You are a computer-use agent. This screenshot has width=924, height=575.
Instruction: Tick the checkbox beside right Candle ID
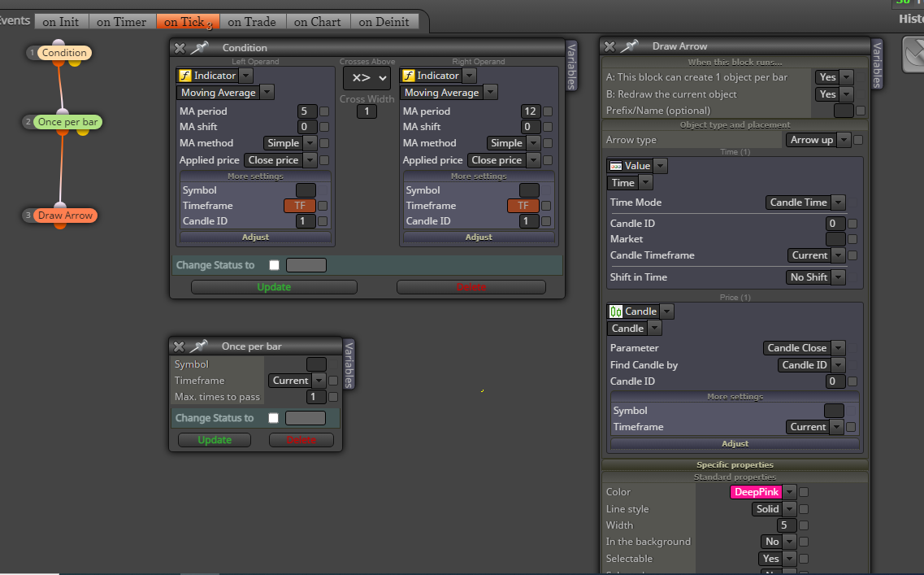(546, 221)
